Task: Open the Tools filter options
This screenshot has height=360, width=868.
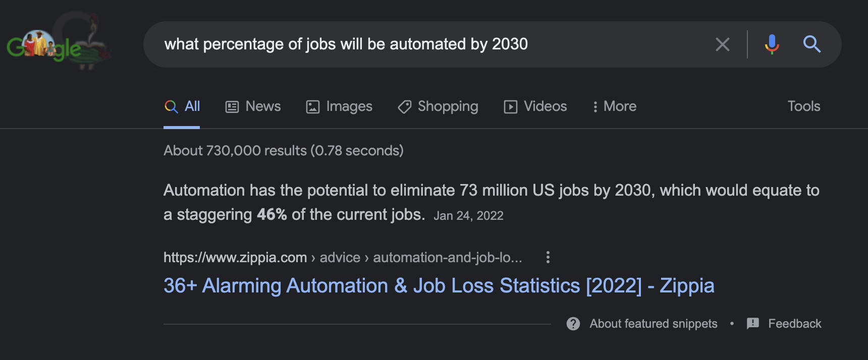Action: (804, 106)
